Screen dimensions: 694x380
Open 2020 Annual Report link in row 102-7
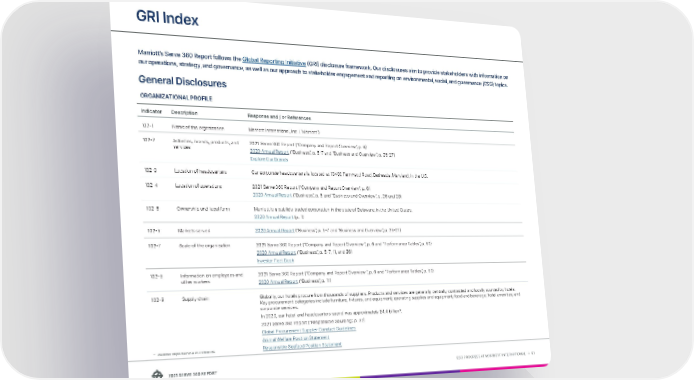[x=276, y=253]
